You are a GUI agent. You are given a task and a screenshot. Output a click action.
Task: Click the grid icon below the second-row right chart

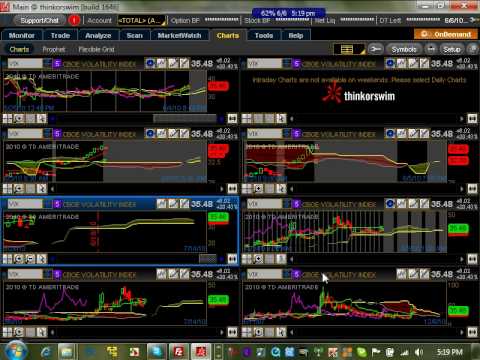coord(247,189)
